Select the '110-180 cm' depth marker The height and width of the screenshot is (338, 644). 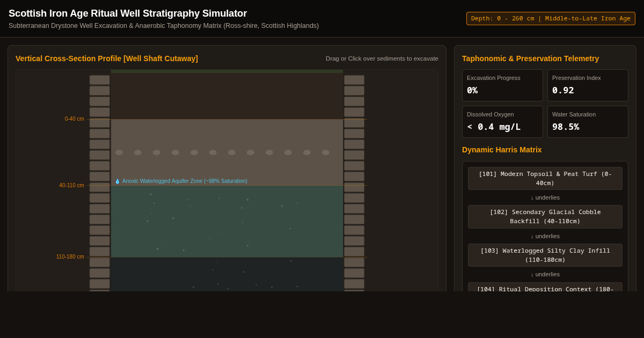[x=70, y=257]
